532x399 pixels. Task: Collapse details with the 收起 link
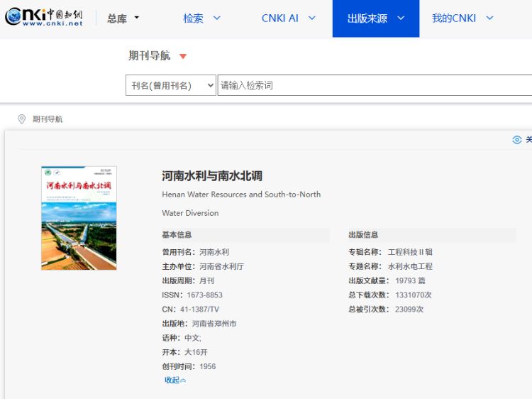(175, 380)
